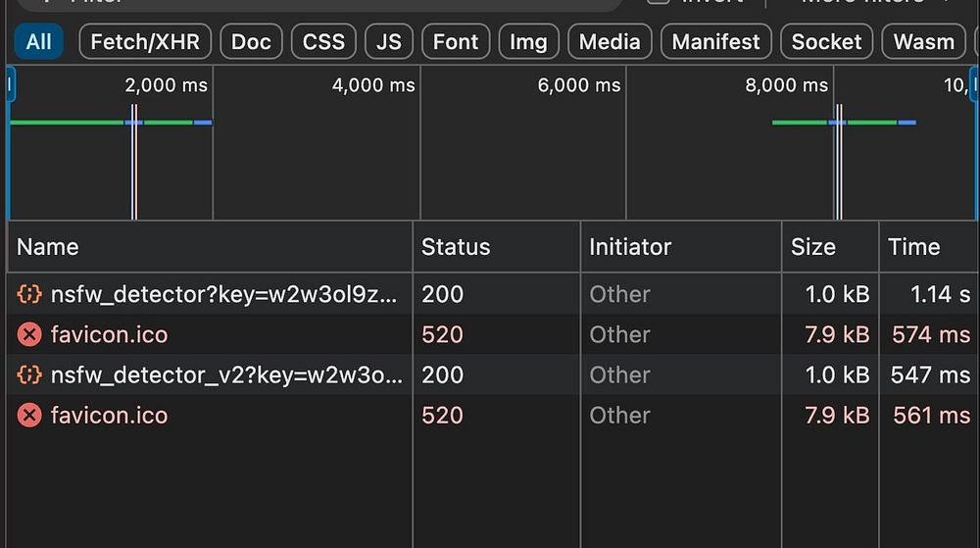The width and height of the screenshot is (980, 548).
Task: Sort requests by the Status column
Action: click(x=456, y=247)
